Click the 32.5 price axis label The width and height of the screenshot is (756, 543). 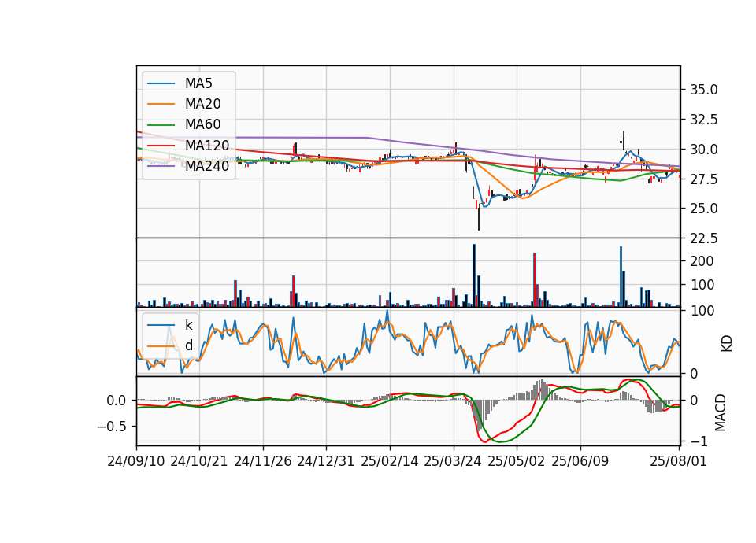click(704, 120)
